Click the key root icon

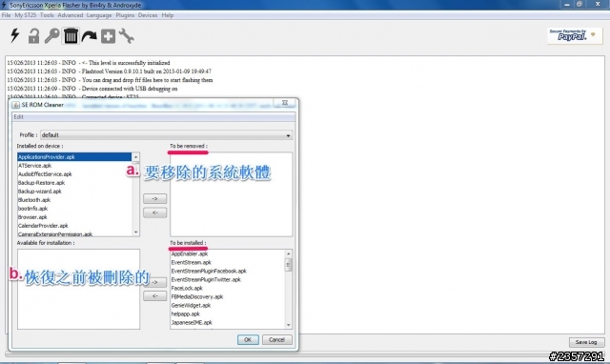[x=51, y=36]
